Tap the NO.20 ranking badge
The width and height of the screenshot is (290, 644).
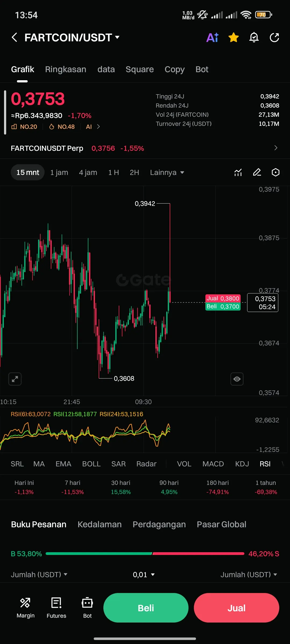[x=24, y=127]
